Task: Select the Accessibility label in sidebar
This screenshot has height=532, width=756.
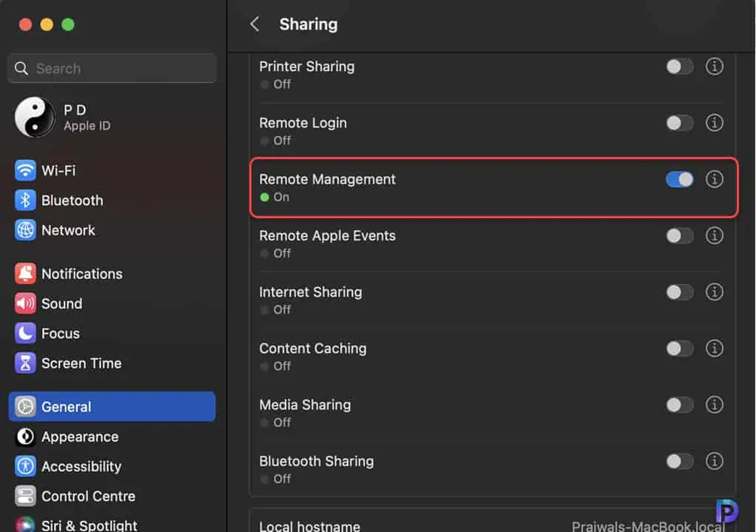Action: 81,467
